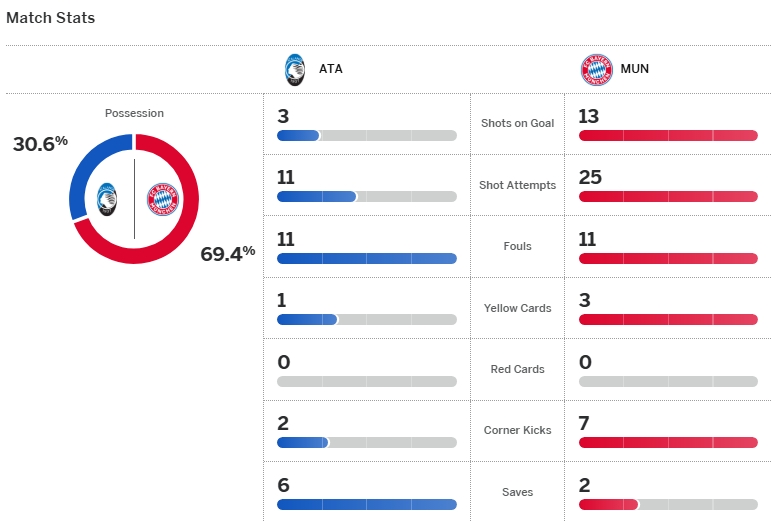Viewport: 778px width, 521px height.
Task: Click the Bayern logo inside possession donut
Action: tap(162, 200)
